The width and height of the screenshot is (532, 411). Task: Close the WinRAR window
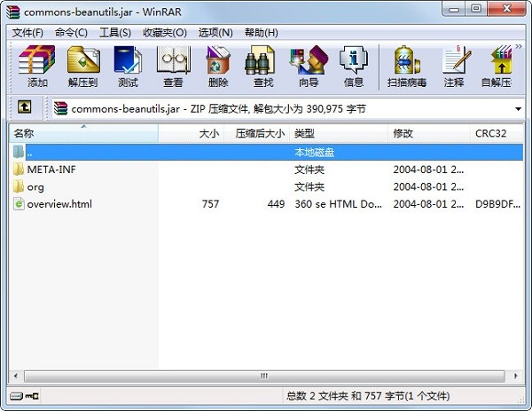[x=507, y=9]
